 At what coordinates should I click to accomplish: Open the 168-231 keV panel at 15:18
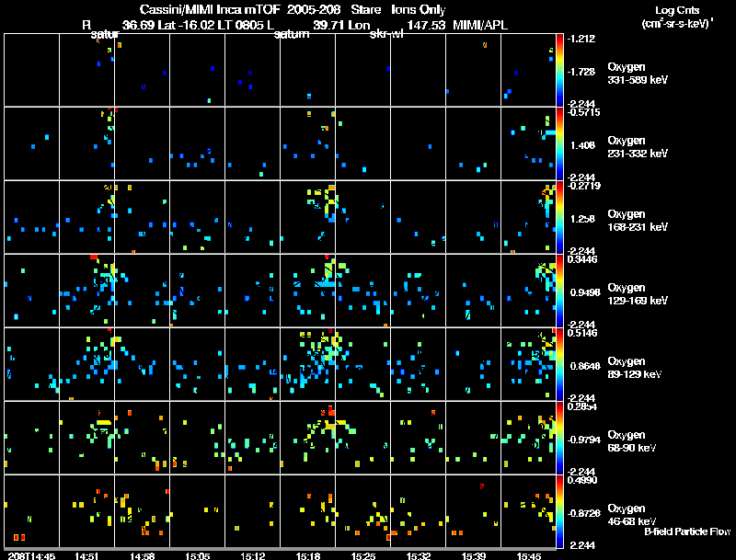click(308, 217)
